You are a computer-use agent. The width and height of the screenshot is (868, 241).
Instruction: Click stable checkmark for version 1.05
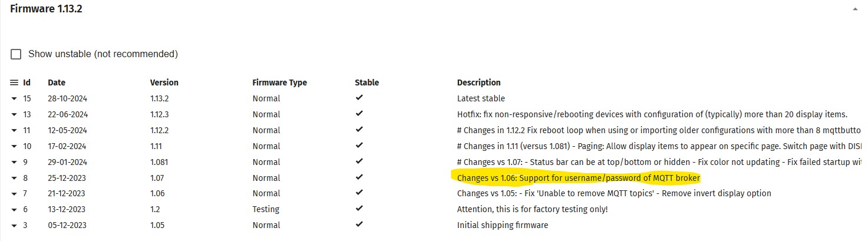[x=359, y=225]
